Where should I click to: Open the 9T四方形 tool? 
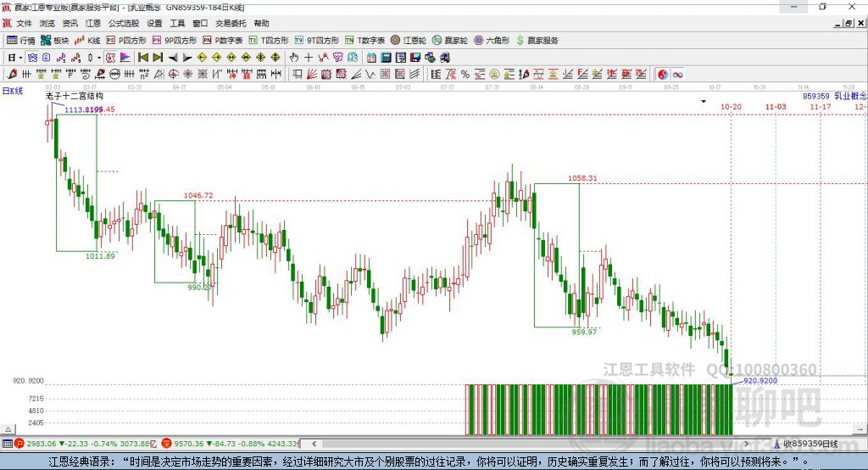[317, 41]
